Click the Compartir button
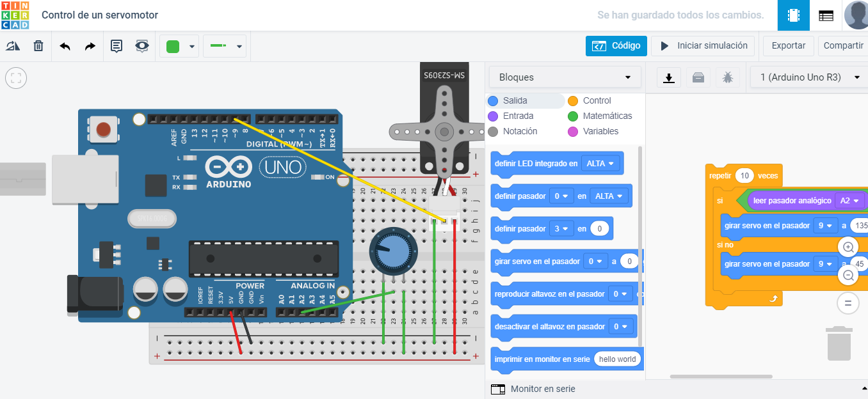868x399 pixels. tap(843, 46)
